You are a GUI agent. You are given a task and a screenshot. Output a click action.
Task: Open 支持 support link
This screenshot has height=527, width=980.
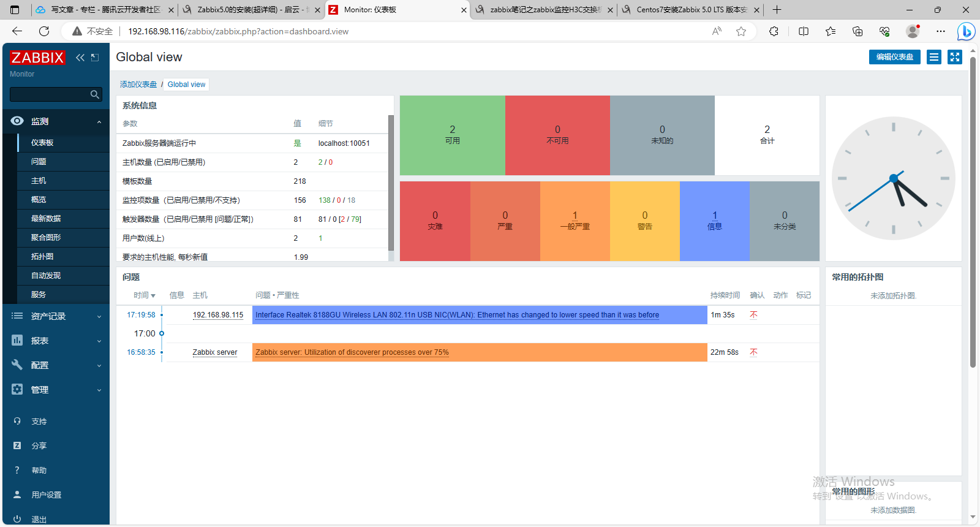[39, 422]
